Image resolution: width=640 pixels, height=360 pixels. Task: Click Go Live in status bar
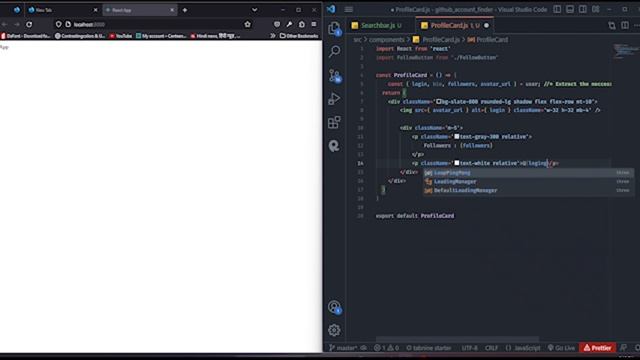pos(561,348)
